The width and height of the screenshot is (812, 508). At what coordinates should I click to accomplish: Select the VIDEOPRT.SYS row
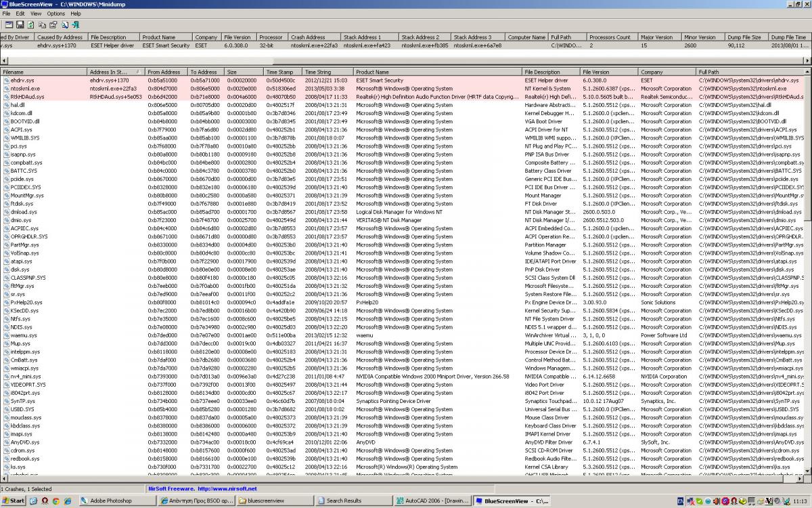click(402, 384)
